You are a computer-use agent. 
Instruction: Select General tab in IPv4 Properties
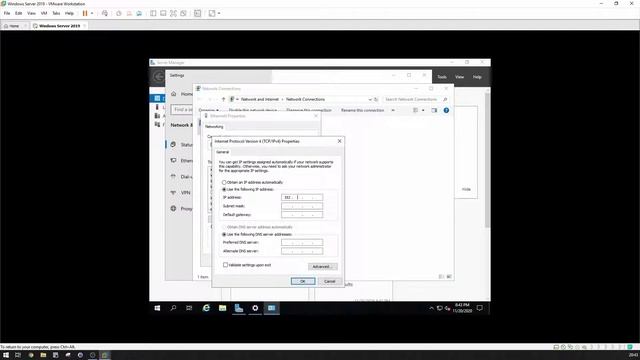[222, 152]
